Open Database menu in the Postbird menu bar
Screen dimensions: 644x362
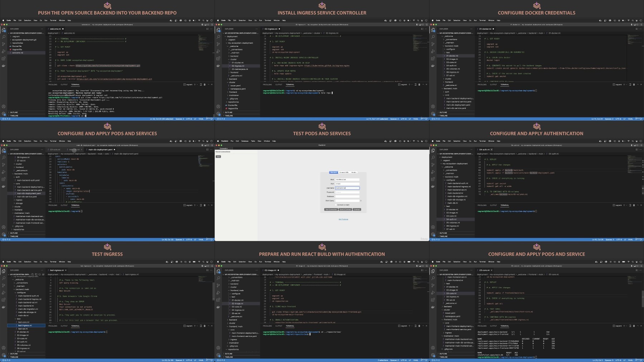(x=245, y=141)
